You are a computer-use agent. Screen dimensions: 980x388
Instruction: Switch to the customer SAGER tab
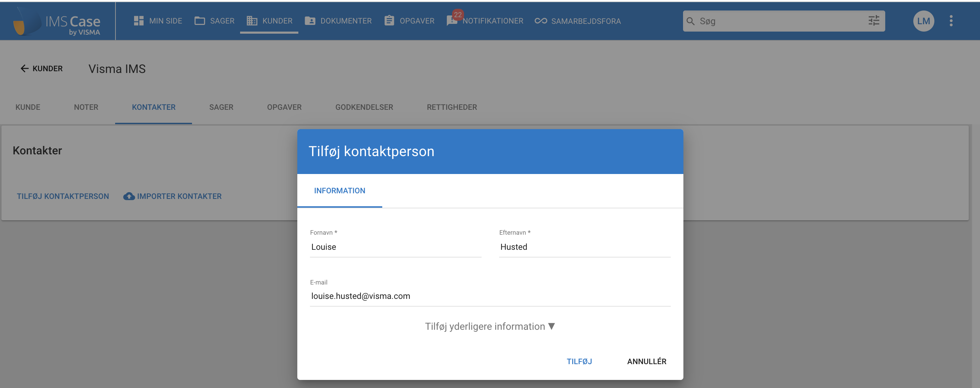point(221,107)
